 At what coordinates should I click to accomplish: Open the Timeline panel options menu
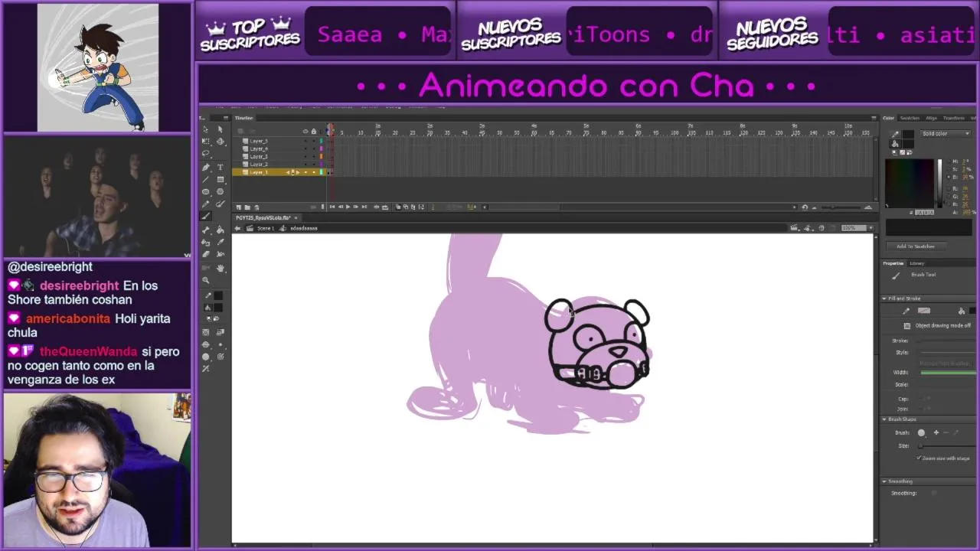pyautogui.click(x=874, y=118)
